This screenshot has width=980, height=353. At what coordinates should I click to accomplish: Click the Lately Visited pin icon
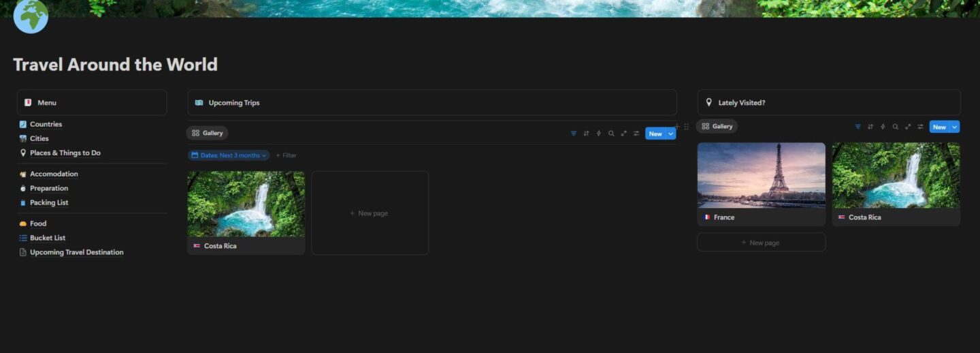click(709, 102)
